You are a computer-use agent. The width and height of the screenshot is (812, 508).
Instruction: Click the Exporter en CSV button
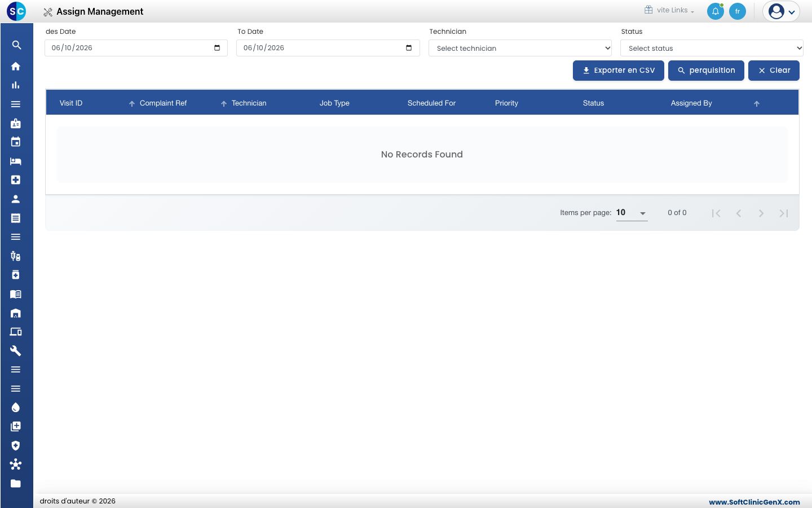pos(619,71)
